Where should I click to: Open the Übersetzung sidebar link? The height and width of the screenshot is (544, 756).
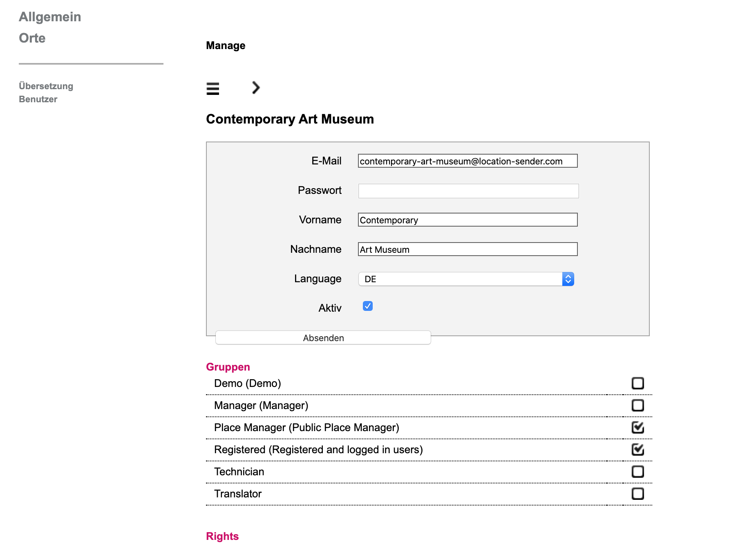46,86
